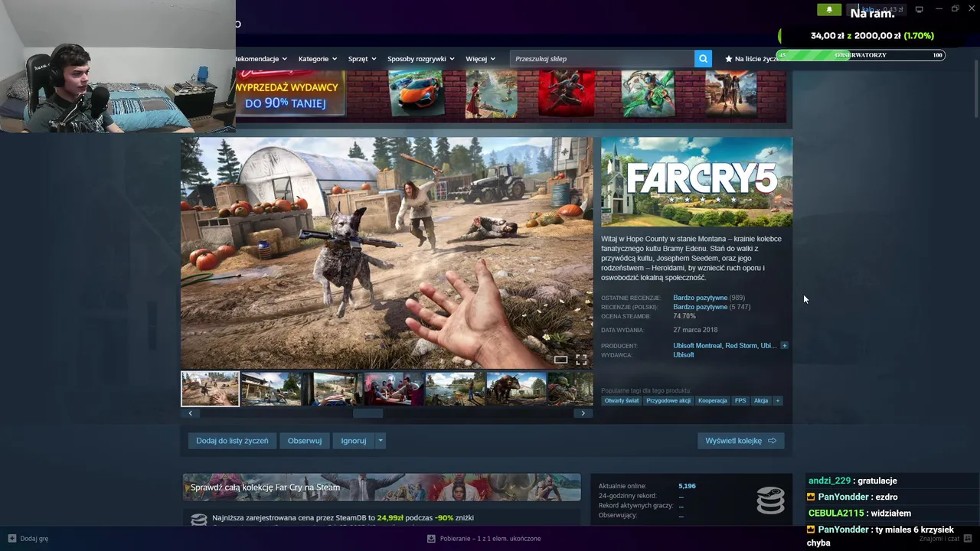Image resolution: width=980 pixels, height=551 pixels.
Task: Open the Rekomendacje dropdown menu
Action: pyautogui.click(x=260, y=59)
